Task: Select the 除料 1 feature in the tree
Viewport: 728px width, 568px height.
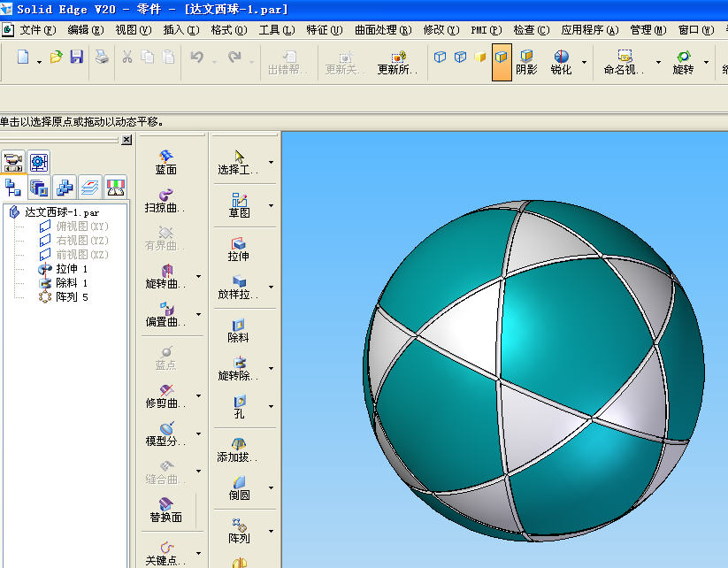Action: pyautogui.click(x=63, y=283)
